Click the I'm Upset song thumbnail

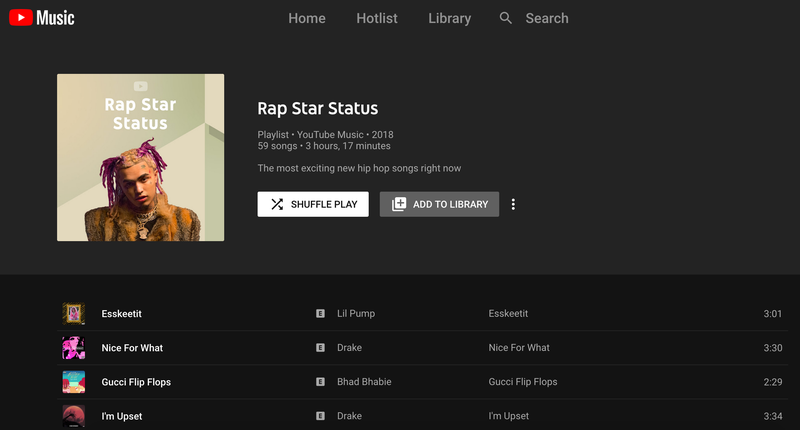73,416
